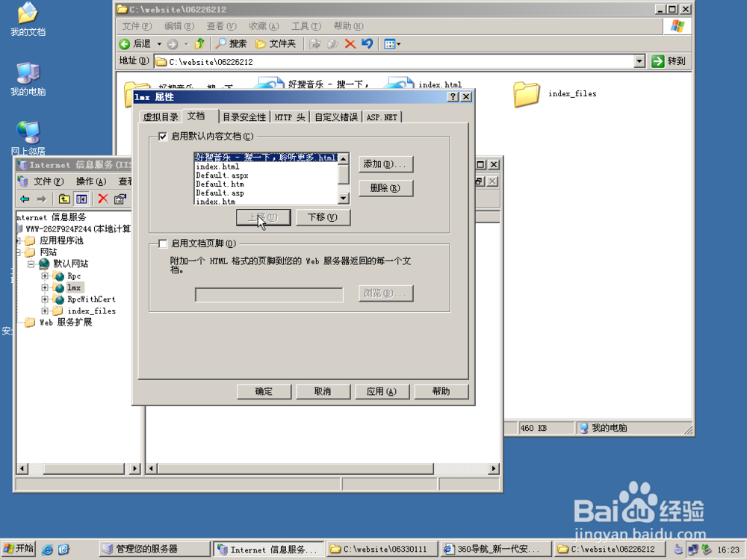This screenshot has height=560, width=747.
Task: Click IIS manager forward arrow
Action: click(x=41, y=199)
